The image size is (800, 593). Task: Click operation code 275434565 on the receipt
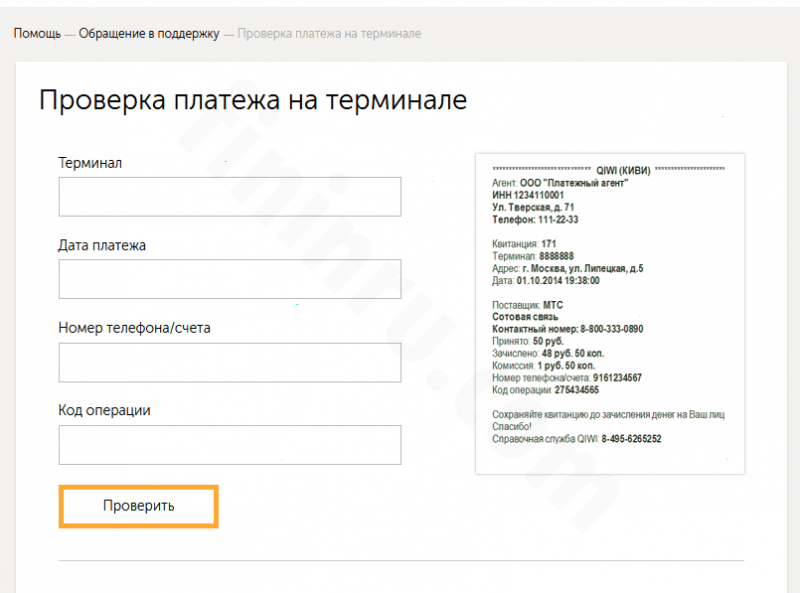pos(577,390)
